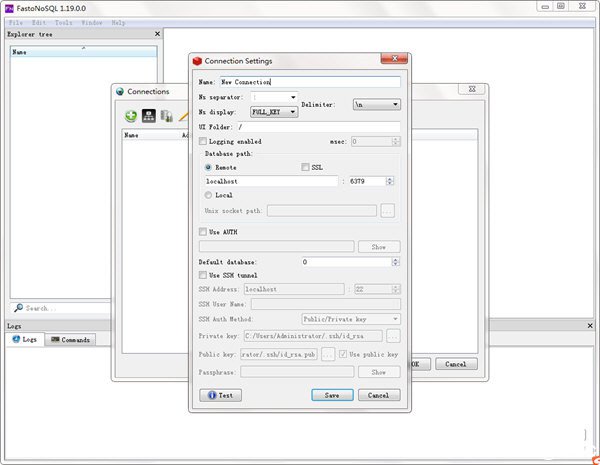
Task: Click the localhost host input field
Action: pyautogui.click(x=270, y=181)
